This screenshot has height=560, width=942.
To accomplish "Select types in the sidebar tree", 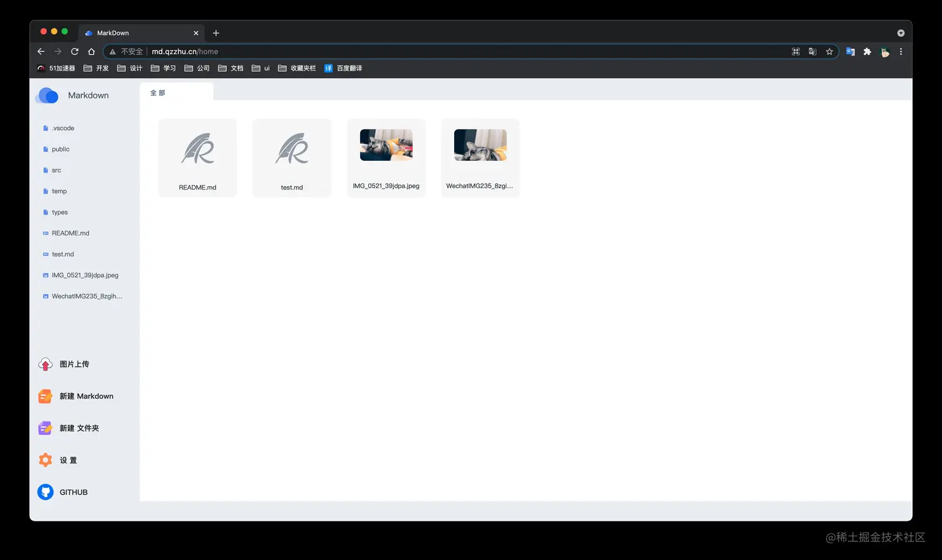I will point(60,212).
